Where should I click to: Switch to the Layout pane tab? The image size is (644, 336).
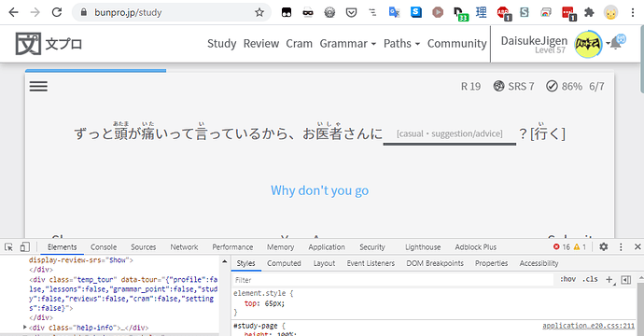324,263
